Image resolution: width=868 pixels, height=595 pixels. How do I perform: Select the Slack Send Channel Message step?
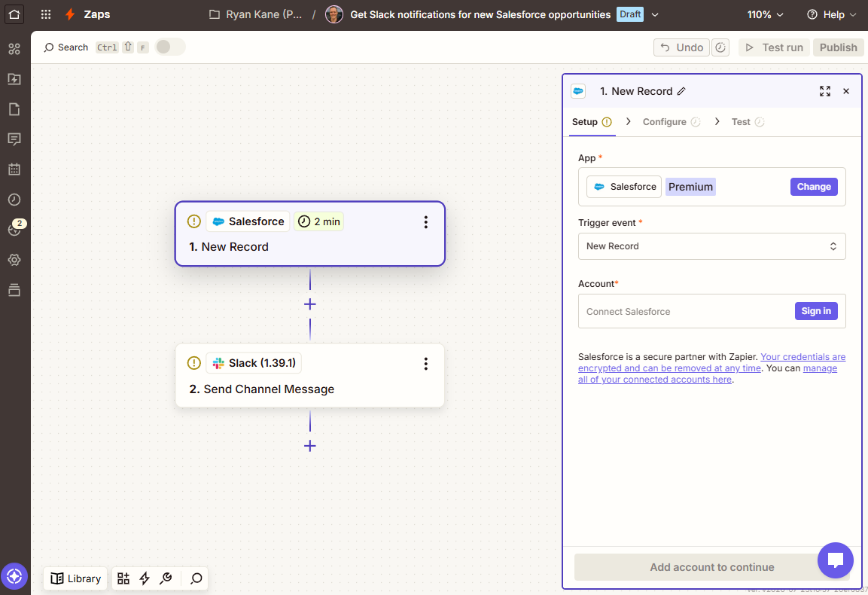pyautogui.click(x=310, y=376)
